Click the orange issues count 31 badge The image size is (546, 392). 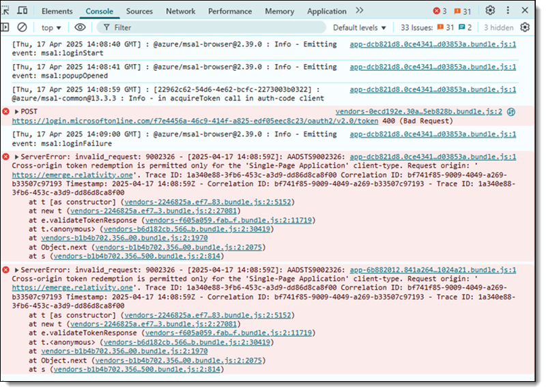[x=463, y=11]
